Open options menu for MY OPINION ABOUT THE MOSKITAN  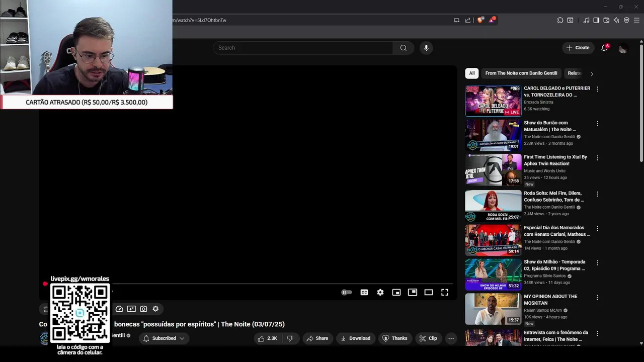pyautogui.click(x=597, y=298)
